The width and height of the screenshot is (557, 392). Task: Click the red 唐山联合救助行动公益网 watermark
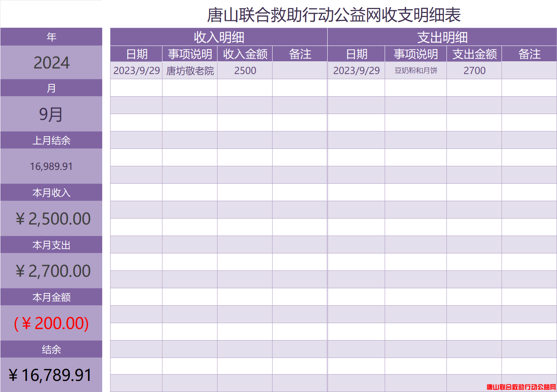coord(521,387)
